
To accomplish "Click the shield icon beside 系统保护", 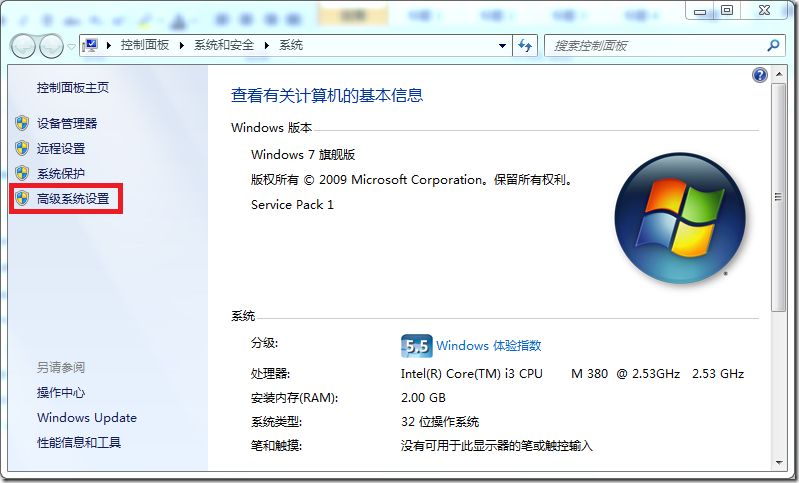I will [x=22, y=173].
